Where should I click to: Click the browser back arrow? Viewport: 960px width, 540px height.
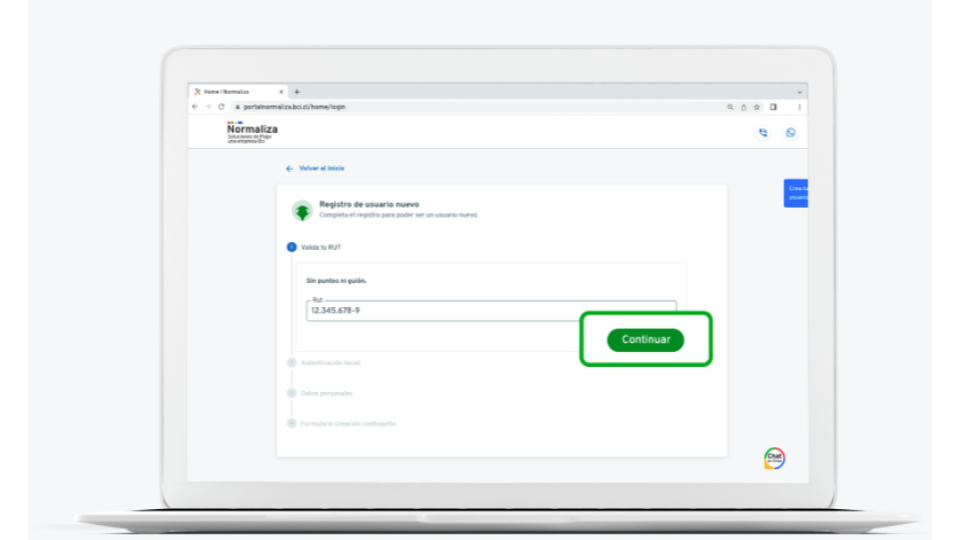[x=196, y=106]
